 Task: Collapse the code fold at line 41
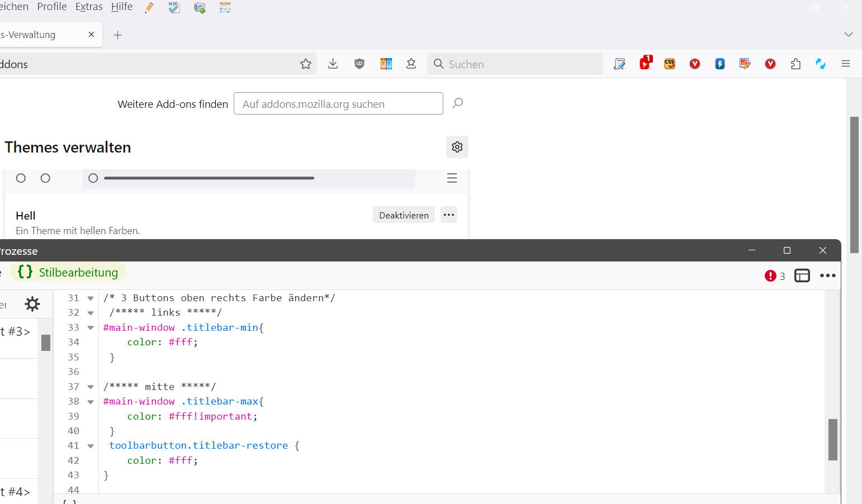(91, 446)
